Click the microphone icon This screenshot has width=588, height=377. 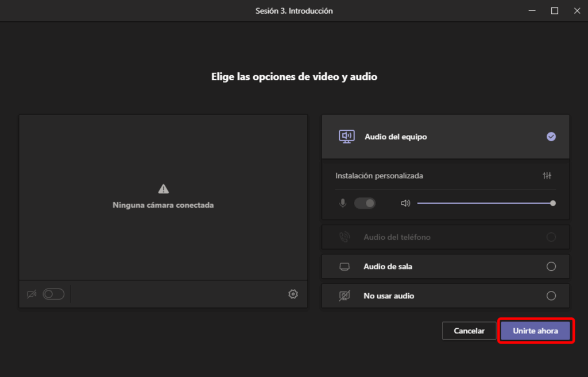point(343,203)
